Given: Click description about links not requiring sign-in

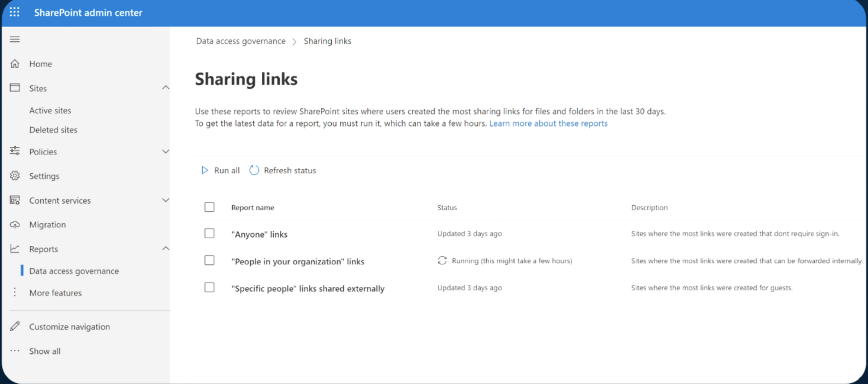Looking at the screenshot, I should point(735,234).
